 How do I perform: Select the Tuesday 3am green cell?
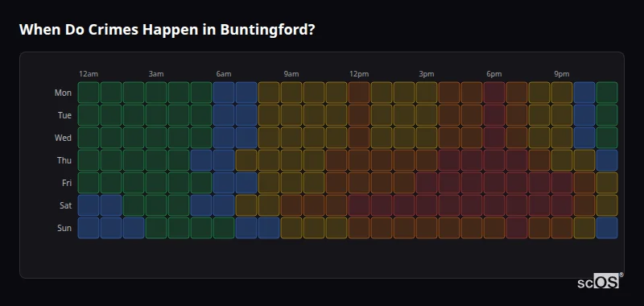point(156,115)
